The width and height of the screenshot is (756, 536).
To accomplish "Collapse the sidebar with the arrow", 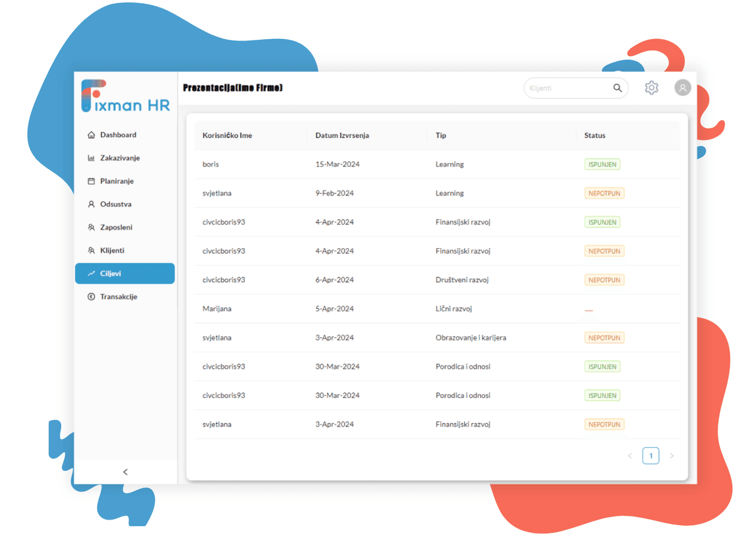I will pyautogui.click(x=125, y=472).
